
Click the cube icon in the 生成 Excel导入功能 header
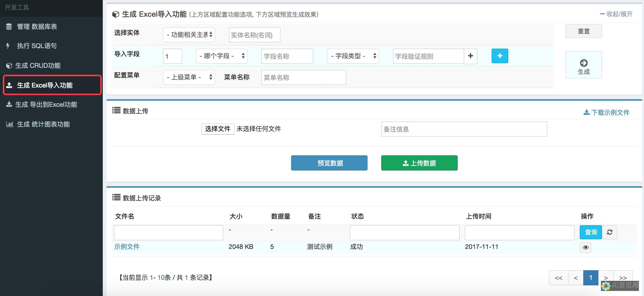click(x=116, y=14)
